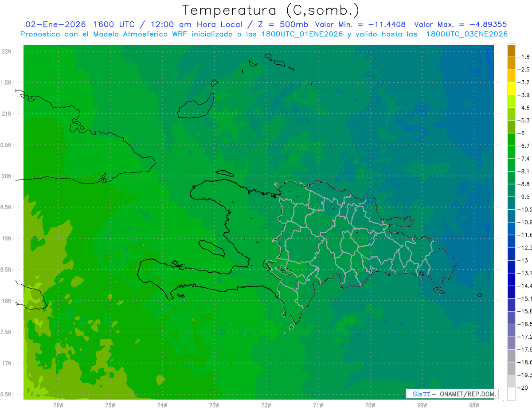Image resolution: width=532 pixels, height=411 pixels.
Task: Click the 18N latitude label
Action: tap(7, 301)
